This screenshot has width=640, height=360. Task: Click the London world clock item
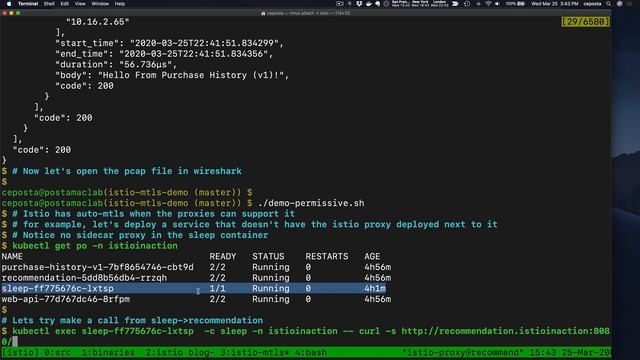tap(439, 4)
